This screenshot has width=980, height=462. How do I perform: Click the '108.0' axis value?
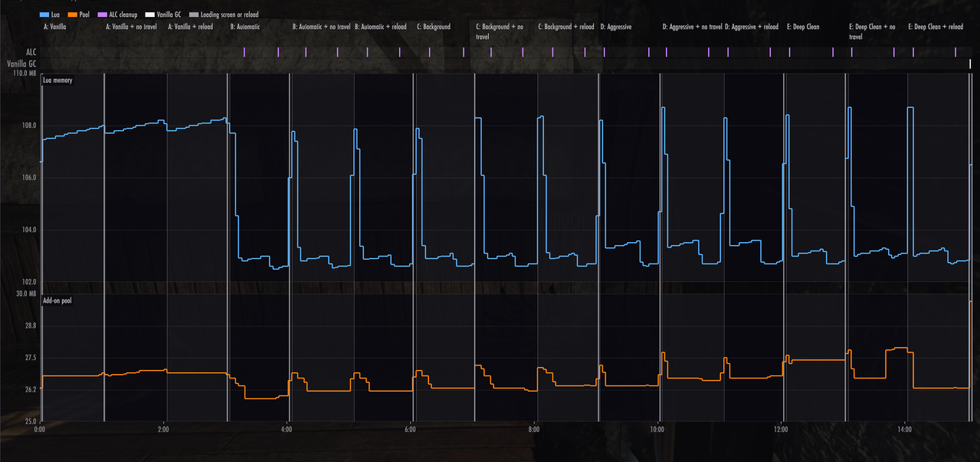[29, 125]
